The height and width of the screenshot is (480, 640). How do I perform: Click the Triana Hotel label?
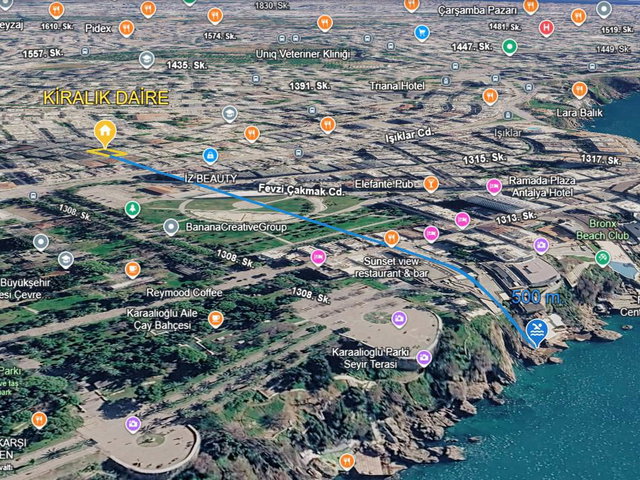click(397, 86)
